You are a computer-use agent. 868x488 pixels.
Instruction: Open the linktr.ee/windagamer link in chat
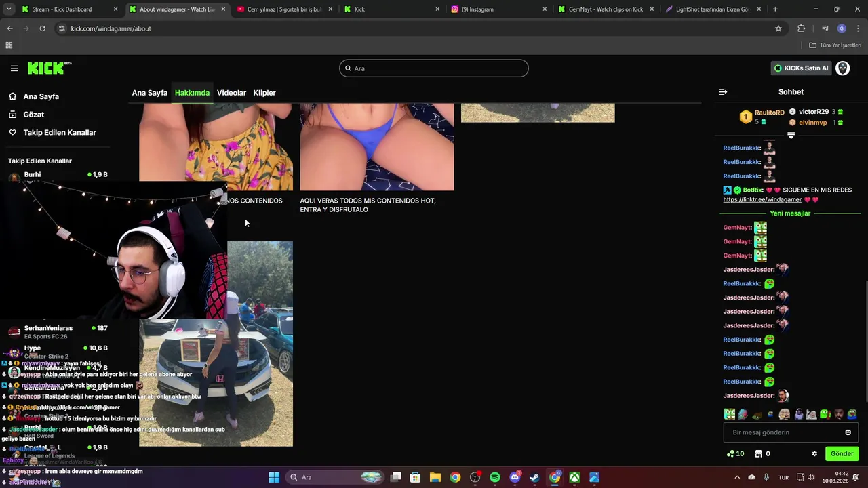pos(762,200)
